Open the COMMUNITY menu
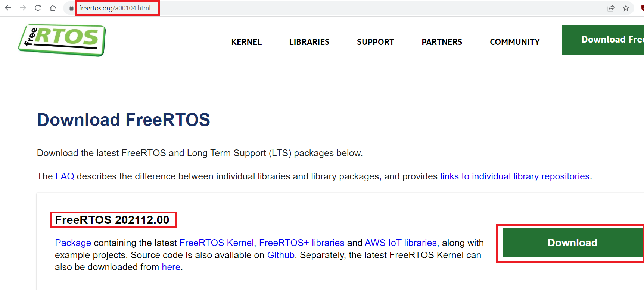The width and height of the screenshot is (644, 290). pos(514,42)
